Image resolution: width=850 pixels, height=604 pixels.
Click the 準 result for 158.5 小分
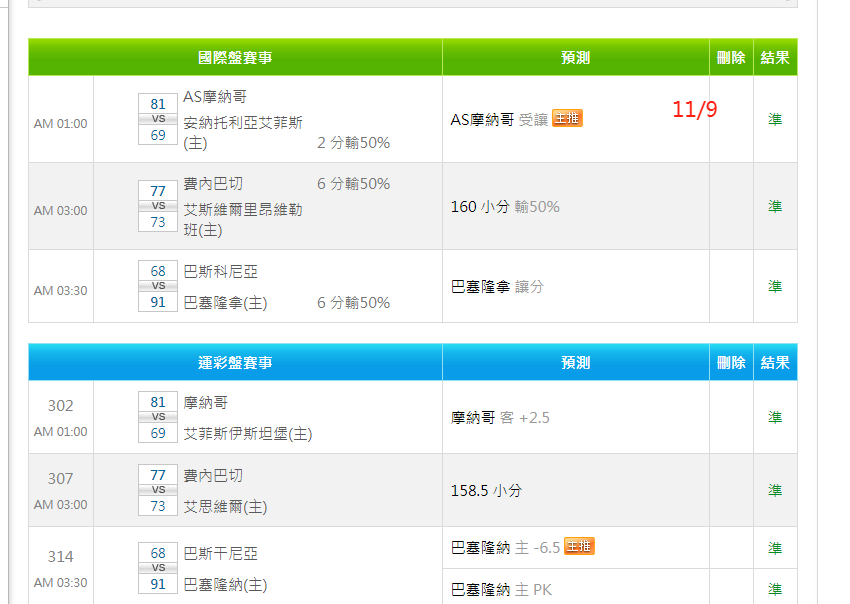(x=775, y=491)
